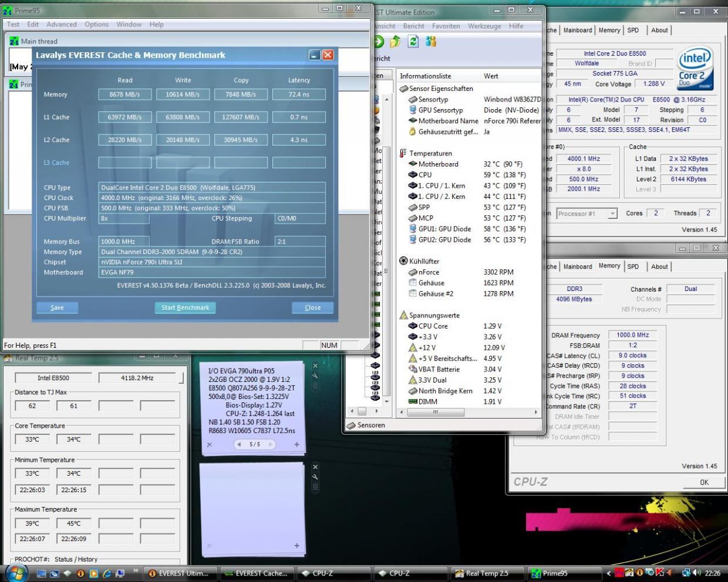Delete the top sticky note with its bottom-left X
This screenshot has width=728, height=582.
point(210,445)
